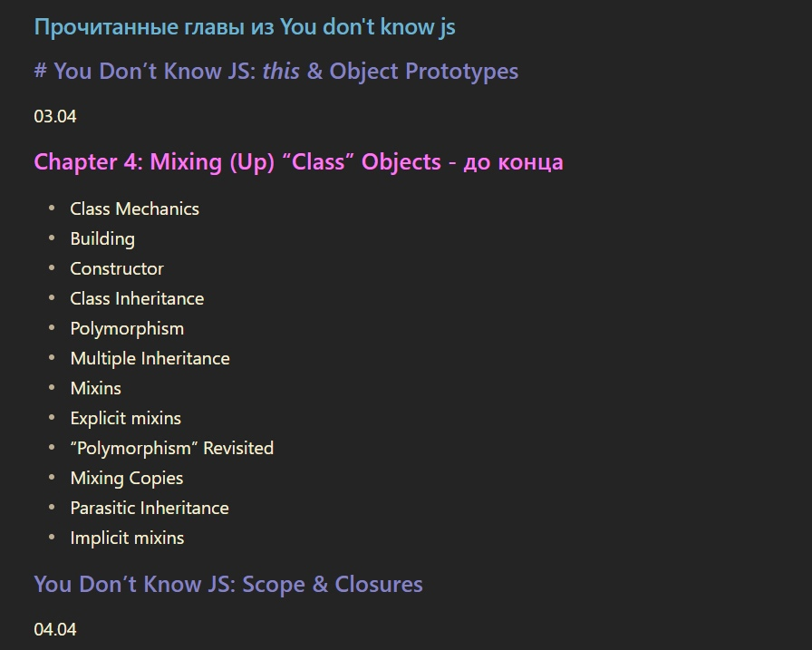Image resolution: width=812 pixels, height=650 pixels.
Task: Click the "Explicit mixins" list item
Action: click(x=125, y=418)
